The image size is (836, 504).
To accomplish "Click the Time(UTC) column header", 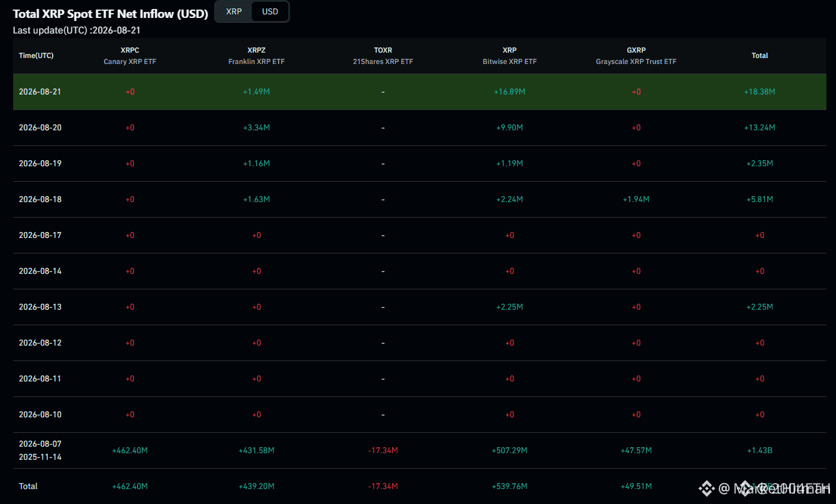I will (36, 56).
